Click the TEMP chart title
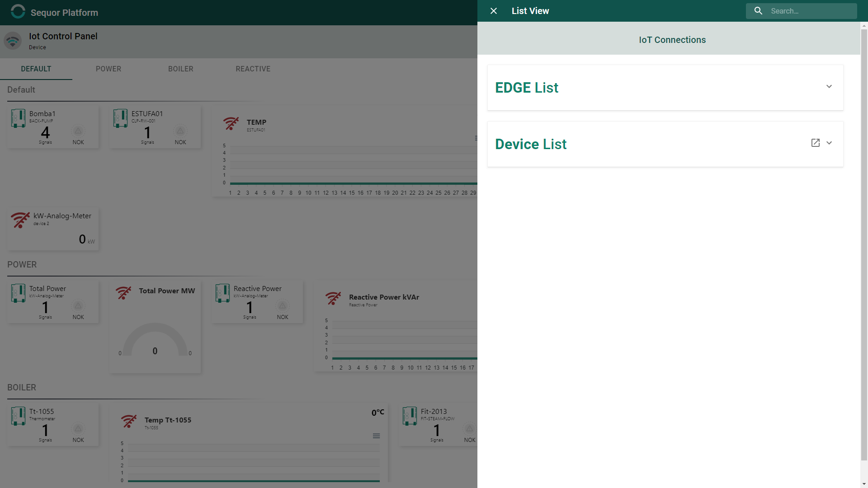Viewport: 868px width, 488px height. pyautogui.click(x=256, y=122)
